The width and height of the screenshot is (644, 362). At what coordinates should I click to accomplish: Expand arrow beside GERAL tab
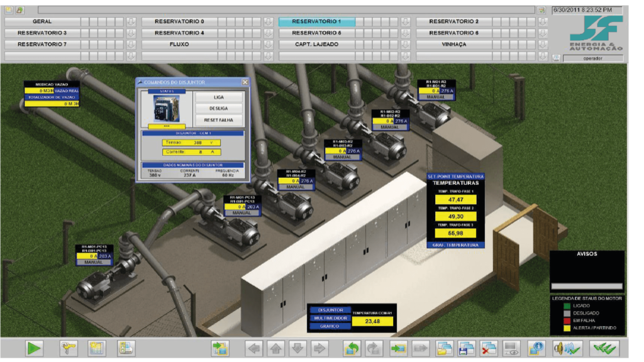click(x=131, y=21)
